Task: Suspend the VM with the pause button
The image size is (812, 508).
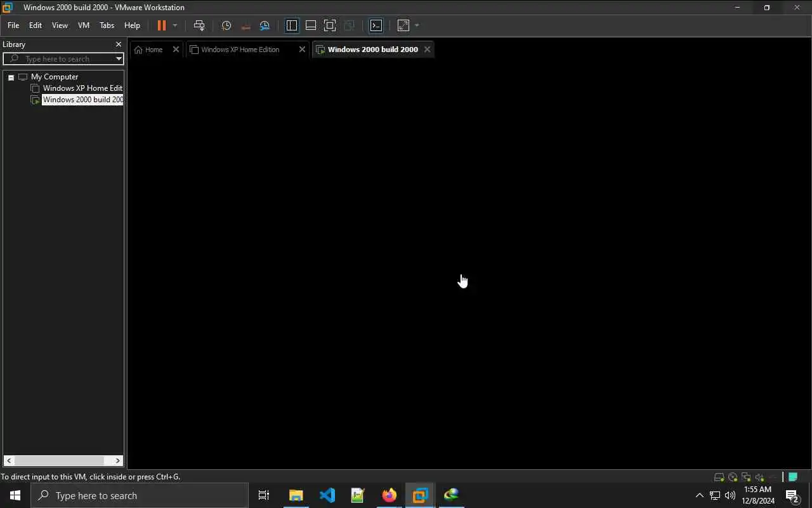Action: (x=162, y=25)
